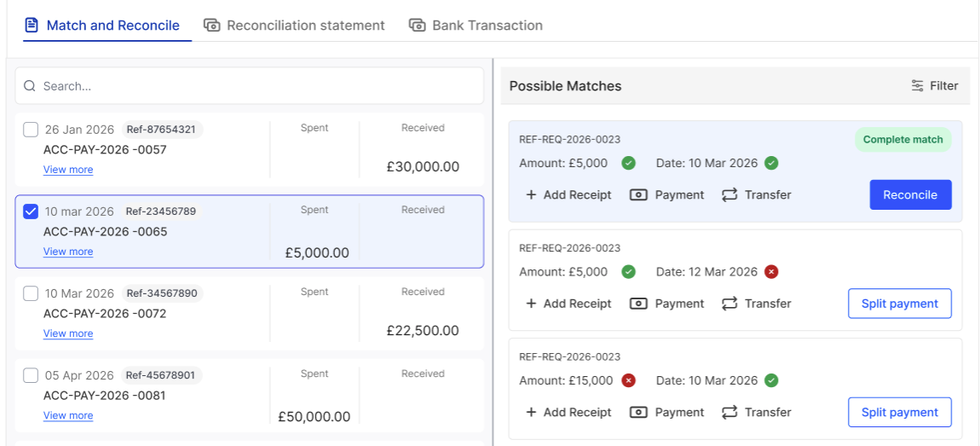Click Add Receipt plus in 12 Mar 2026 card

[531, 304]
